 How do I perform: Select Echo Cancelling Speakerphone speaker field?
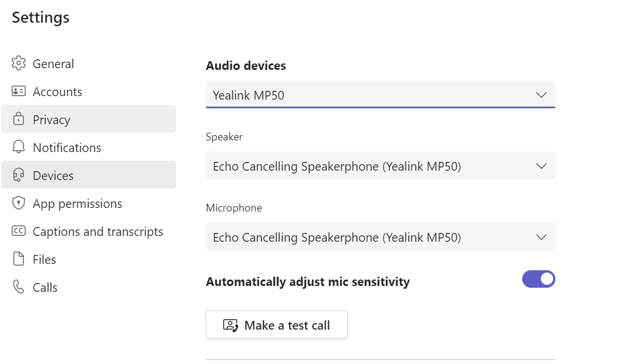(381, 166)
